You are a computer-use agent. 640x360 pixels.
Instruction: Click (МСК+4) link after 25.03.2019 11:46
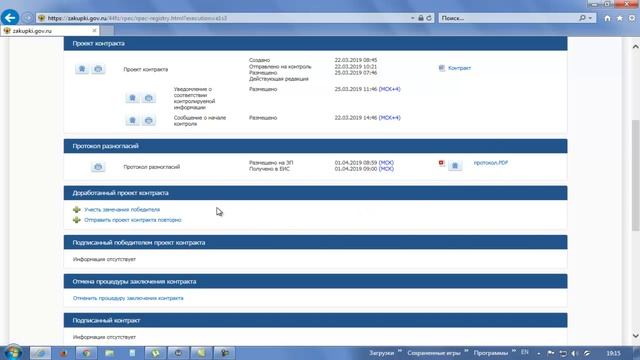(x=390, y=89)
